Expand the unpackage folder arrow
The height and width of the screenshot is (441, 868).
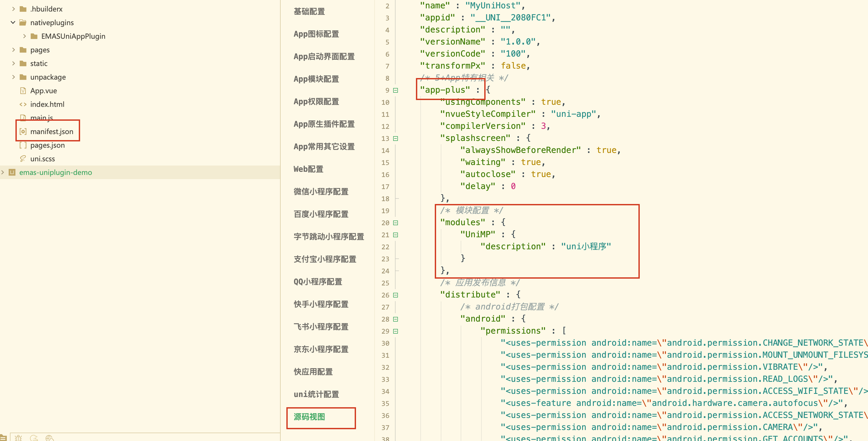click(13, 77)
